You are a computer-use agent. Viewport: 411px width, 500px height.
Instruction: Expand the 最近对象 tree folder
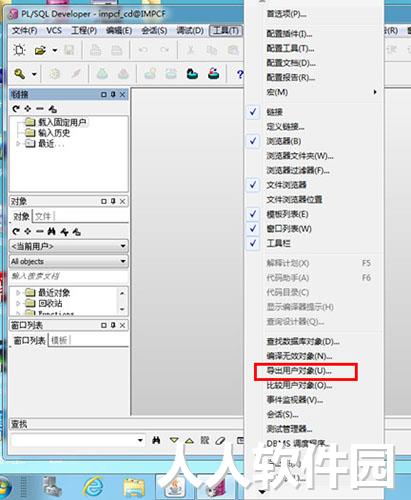18,293
